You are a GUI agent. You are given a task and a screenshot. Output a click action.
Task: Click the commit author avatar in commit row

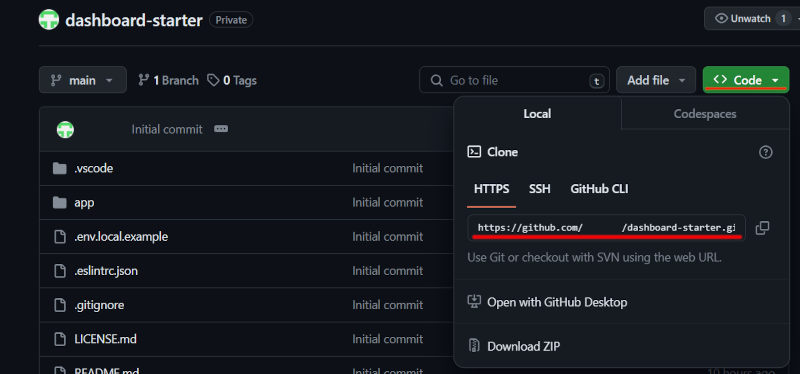click(65, 130)
